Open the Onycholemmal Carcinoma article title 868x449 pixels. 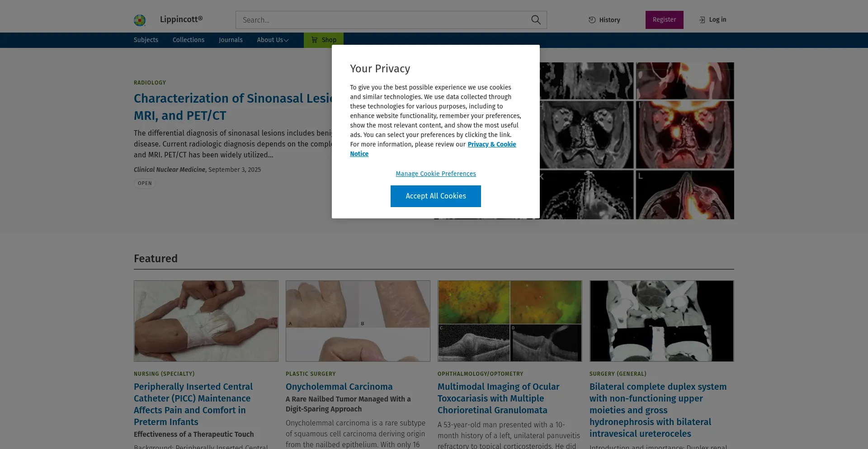click(x=339, y=387)
